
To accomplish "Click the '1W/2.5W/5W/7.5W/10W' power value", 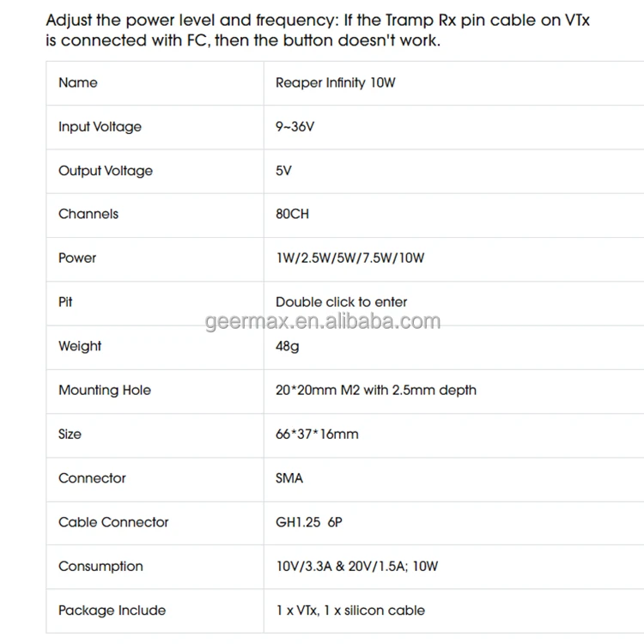I will [349, 258].
